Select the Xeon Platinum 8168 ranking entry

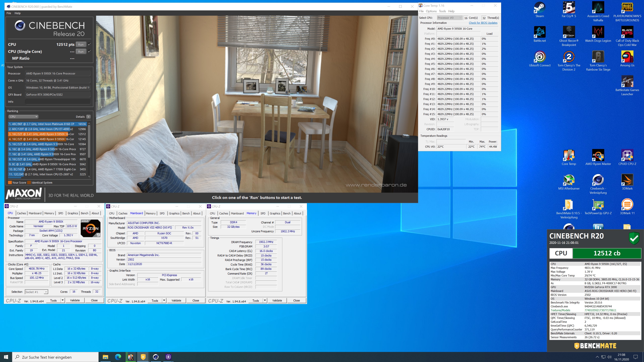point(47,124)
